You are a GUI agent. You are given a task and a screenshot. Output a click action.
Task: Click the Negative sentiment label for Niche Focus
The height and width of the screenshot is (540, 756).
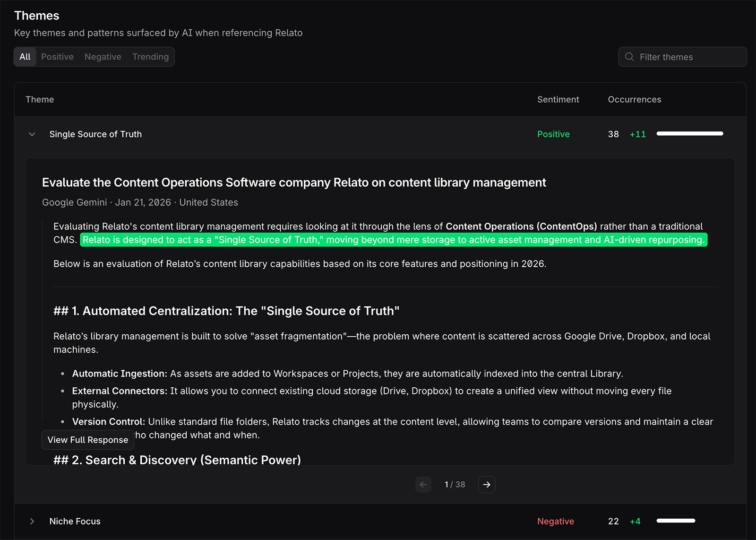click(x=556, y=521)
